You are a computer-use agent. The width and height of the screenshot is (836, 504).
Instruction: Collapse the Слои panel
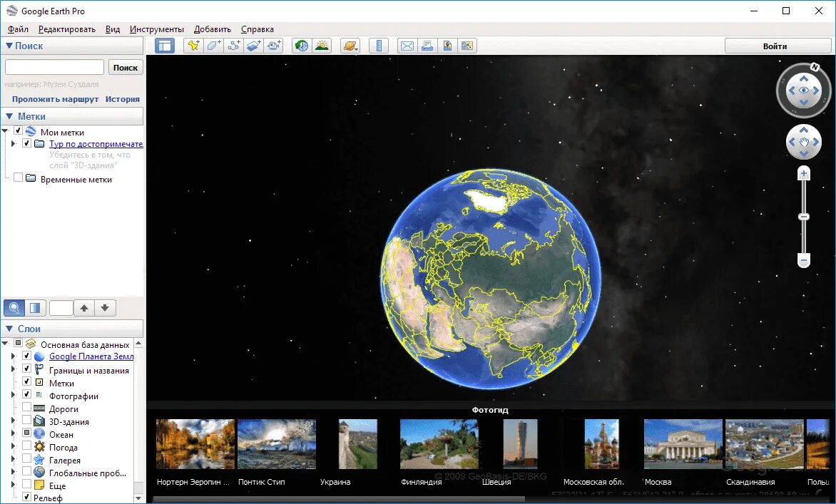pyautogui.click(x=9, y=328)
